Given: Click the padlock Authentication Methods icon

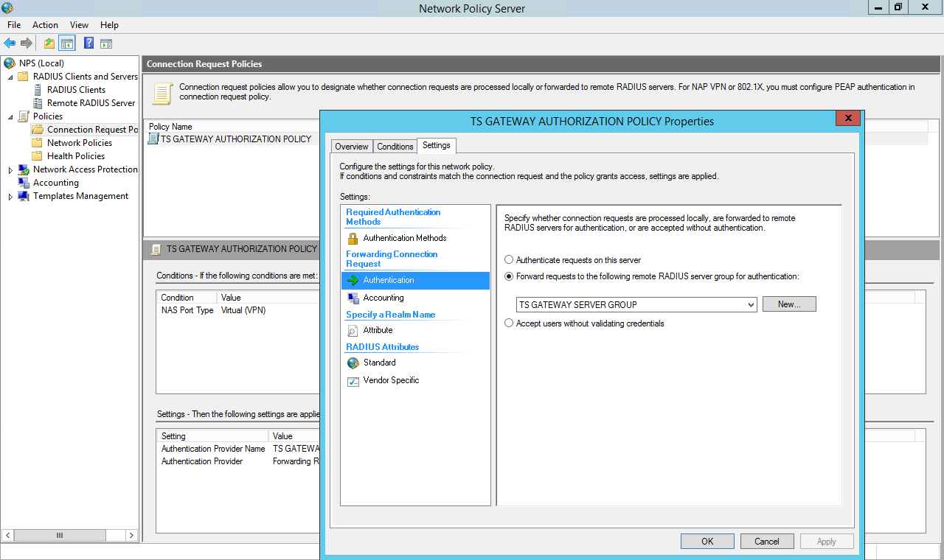Looking at the screenshot, I should (353, 238).
